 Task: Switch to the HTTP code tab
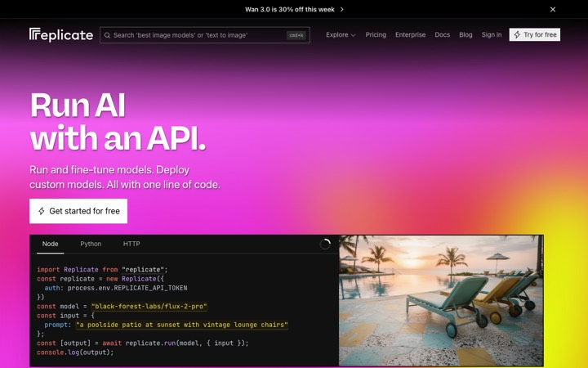131,244
